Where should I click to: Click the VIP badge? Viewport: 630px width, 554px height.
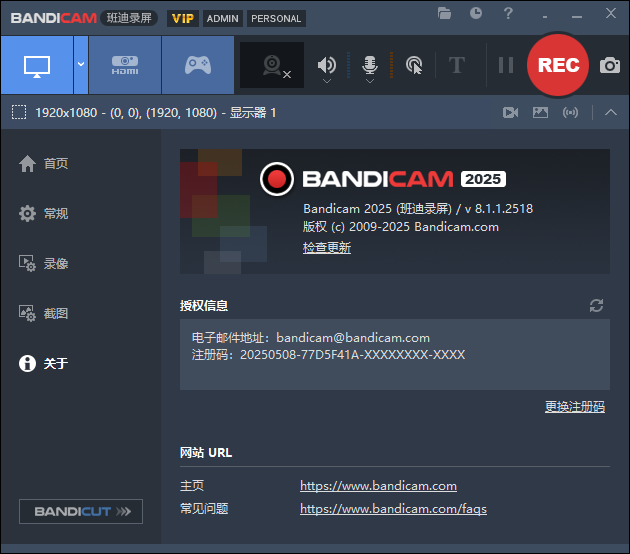183,18
